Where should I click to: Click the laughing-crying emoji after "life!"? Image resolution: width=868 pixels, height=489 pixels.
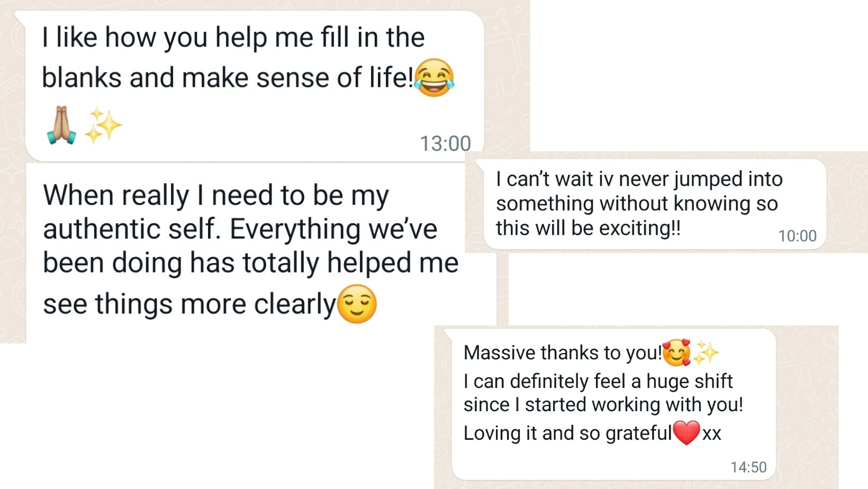[434, 78]
